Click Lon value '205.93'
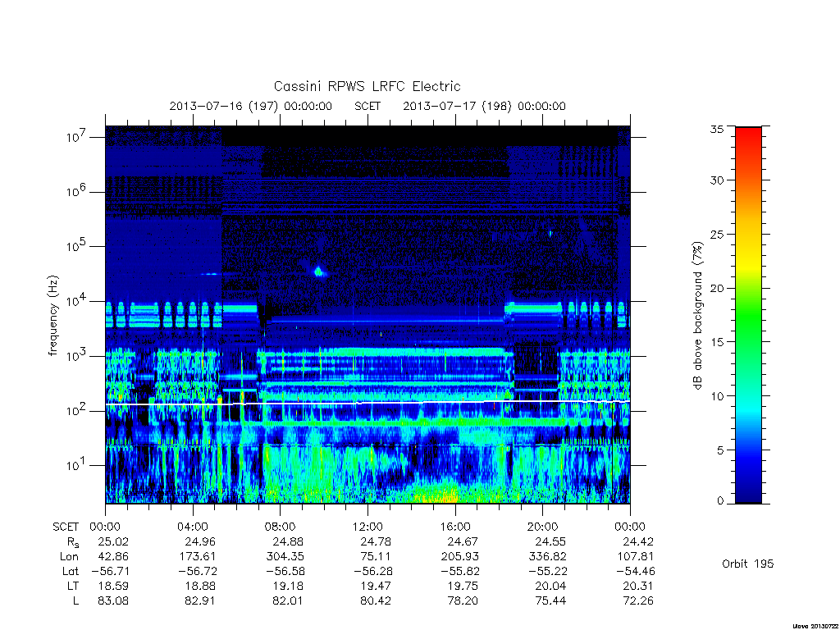The height and width of the screenshot is (630, 840). click(459, 556)
